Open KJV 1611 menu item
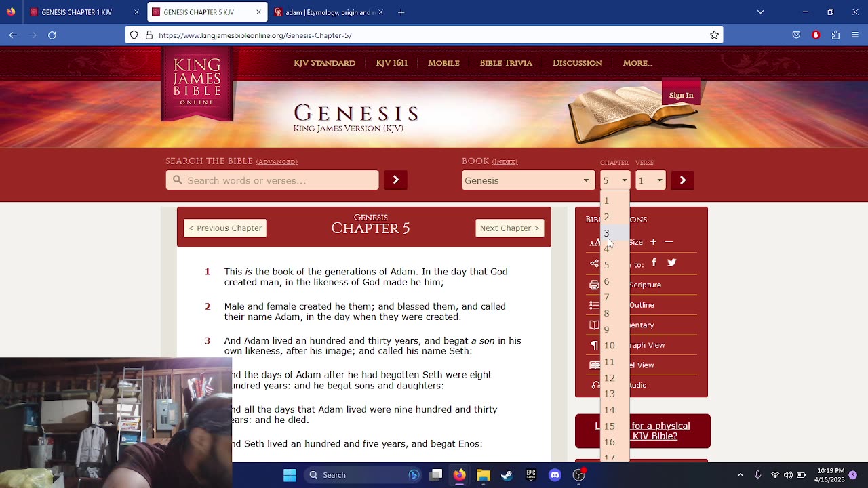 (x=391, y=63)
